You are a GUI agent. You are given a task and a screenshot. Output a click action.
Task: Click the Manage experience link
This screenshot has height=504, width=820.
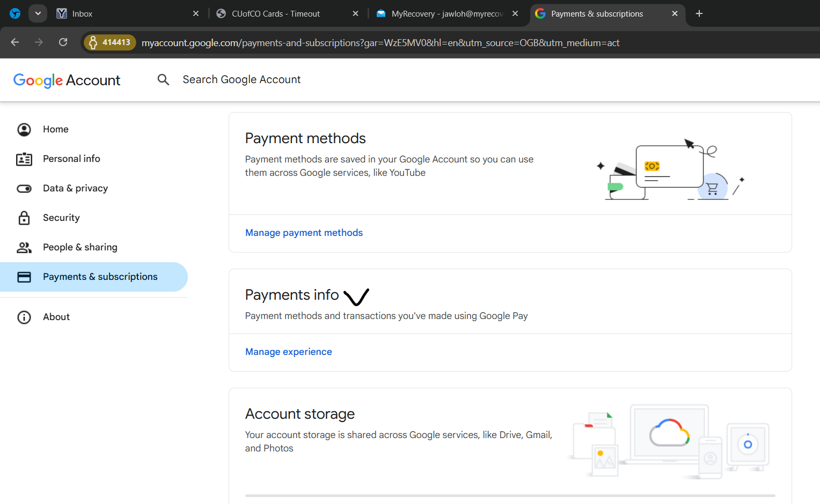point(288,352)
